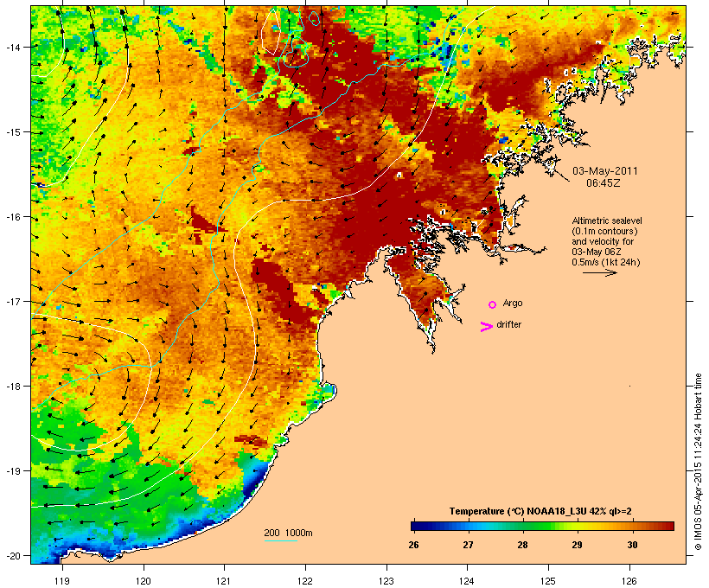Click the cyan 200 1000m depth line sample
This screenshot has height=588, width=709.
tap(281, 540)
